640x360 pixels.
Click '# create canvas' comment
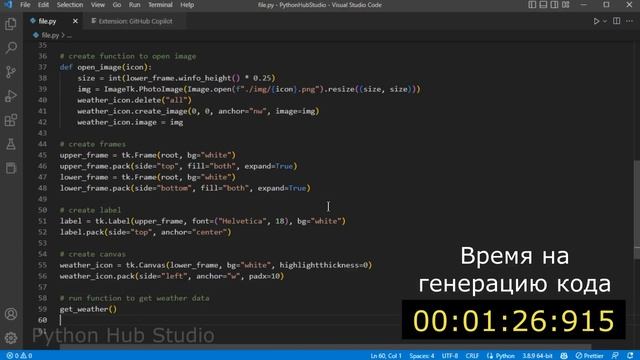(x=93, y=254)
